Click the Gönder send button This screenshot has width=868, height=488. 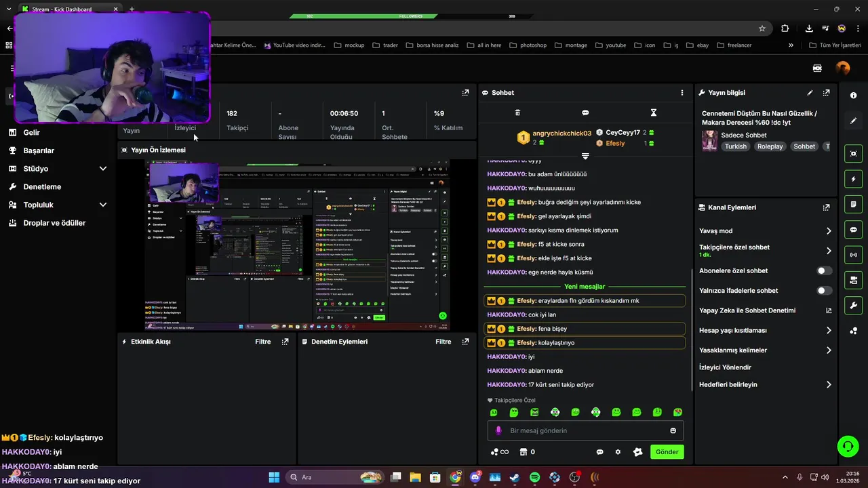[x=667, y=452]
